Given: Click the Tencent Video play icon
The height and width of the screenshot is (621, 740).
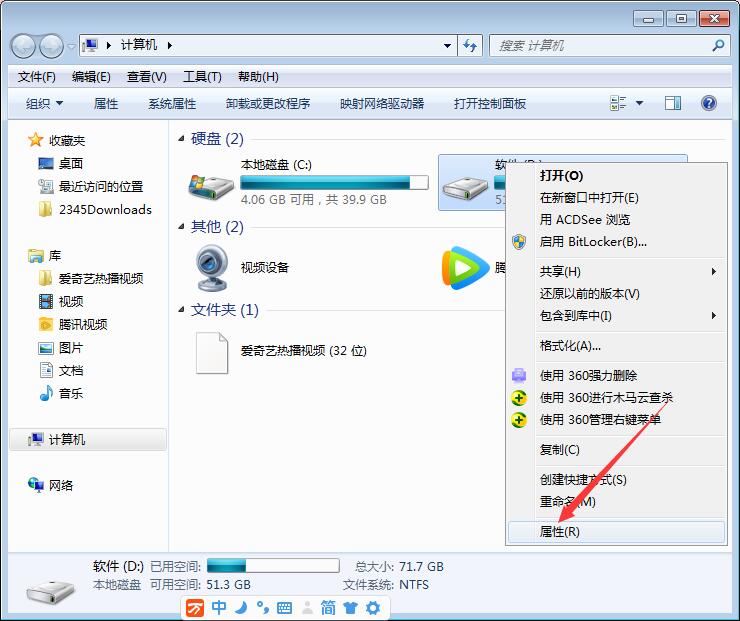Looking at the screenshot, I should 465,268.
